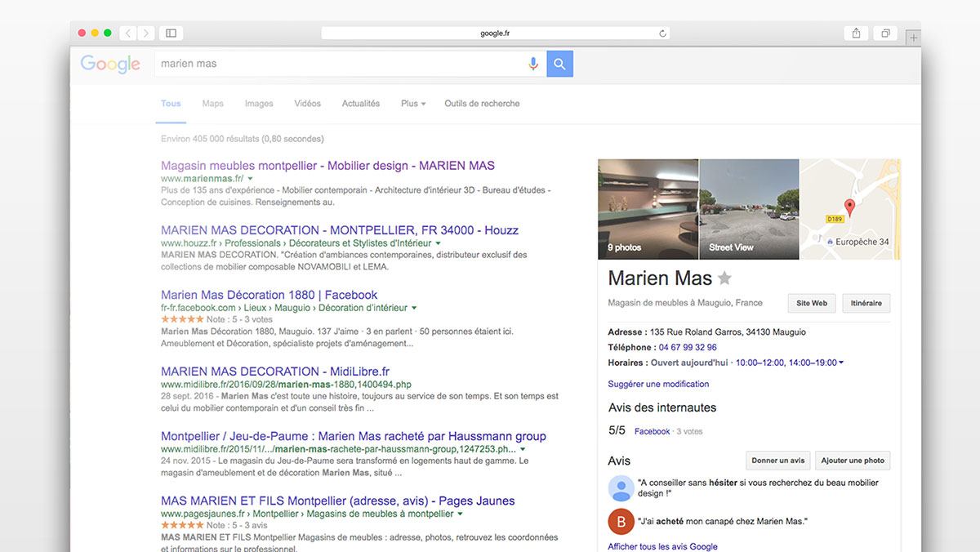
Task: Click address text 135 Rue Roland Garros
Action: (x=728, y=332)
